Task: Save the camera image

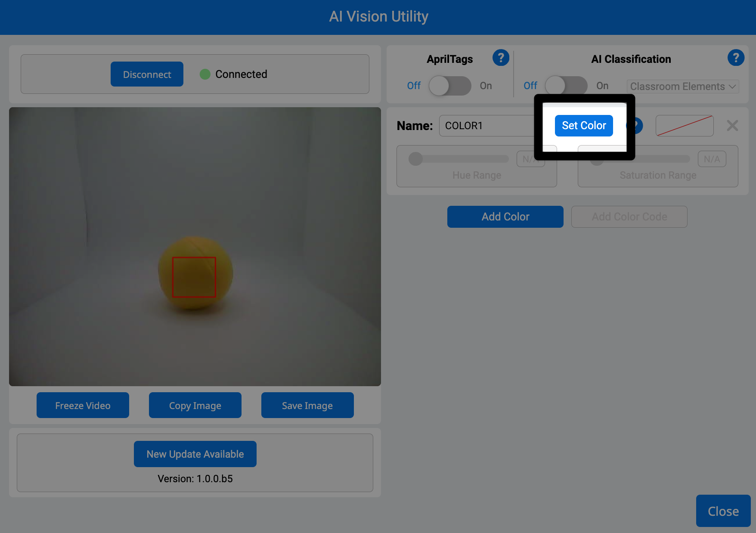Action: tap(307, 405)
